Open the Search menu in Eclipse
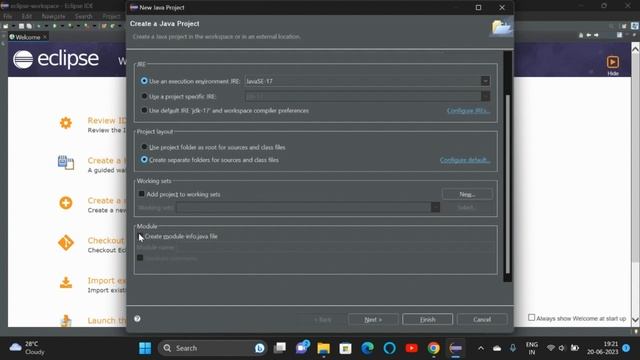This screenshot has height=360, width=640. (84, 16)
